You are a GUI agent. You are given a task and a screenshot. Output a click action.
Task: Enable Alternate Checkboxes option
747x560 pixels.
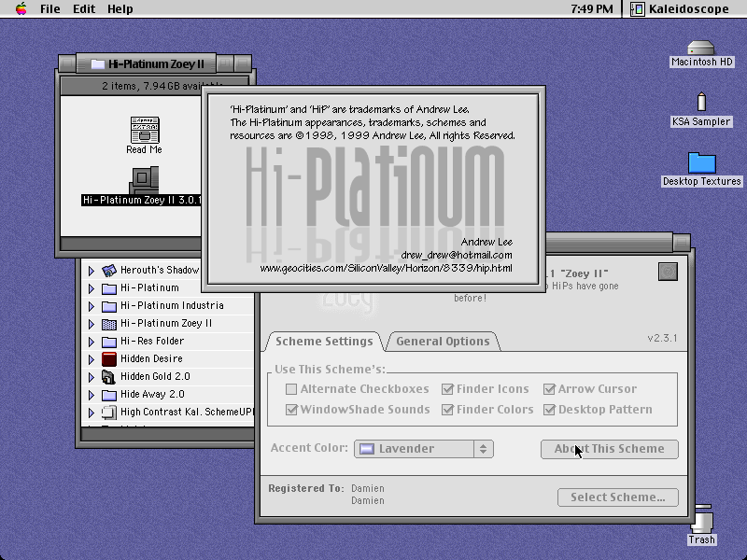pos(291,389)
